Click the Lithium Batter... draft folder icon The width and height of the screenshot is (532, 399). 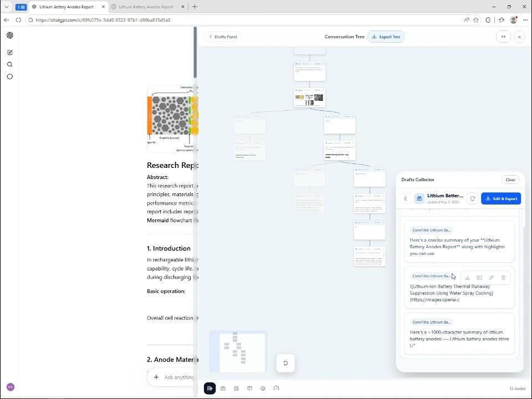(419, 198)
